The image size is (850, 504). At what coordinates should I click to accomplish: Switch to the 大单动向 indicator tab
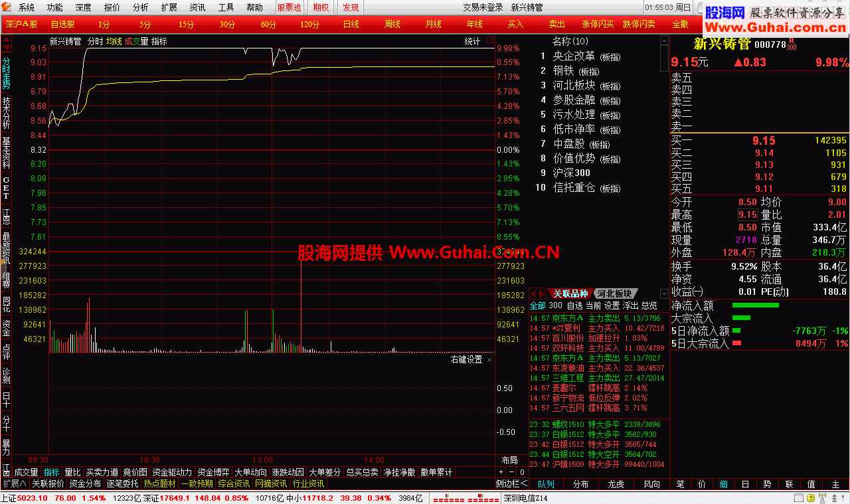coord(251,472)
